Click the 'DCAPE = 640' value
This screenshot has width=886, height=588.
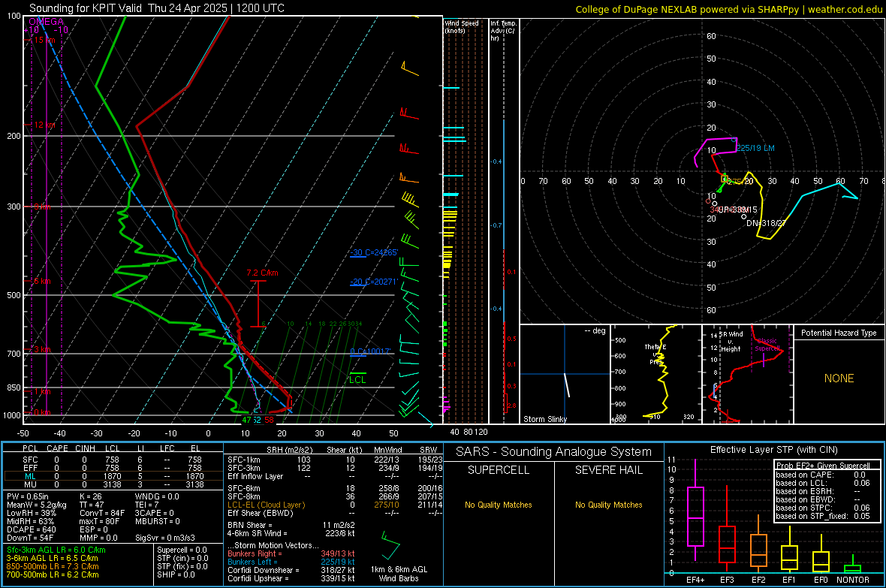click(31, 529)
